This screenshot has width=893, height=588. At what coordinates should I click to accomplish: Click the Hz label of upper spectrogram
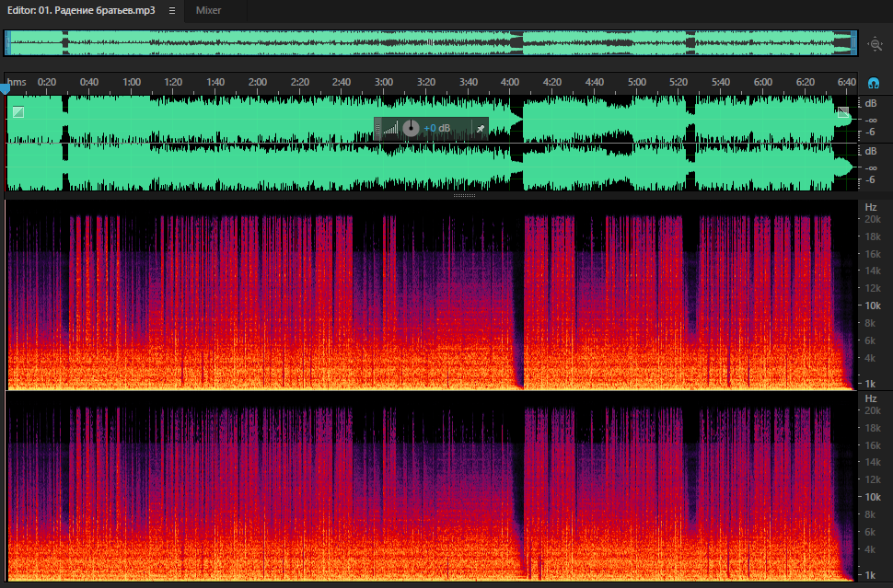[x=871, y=207]
